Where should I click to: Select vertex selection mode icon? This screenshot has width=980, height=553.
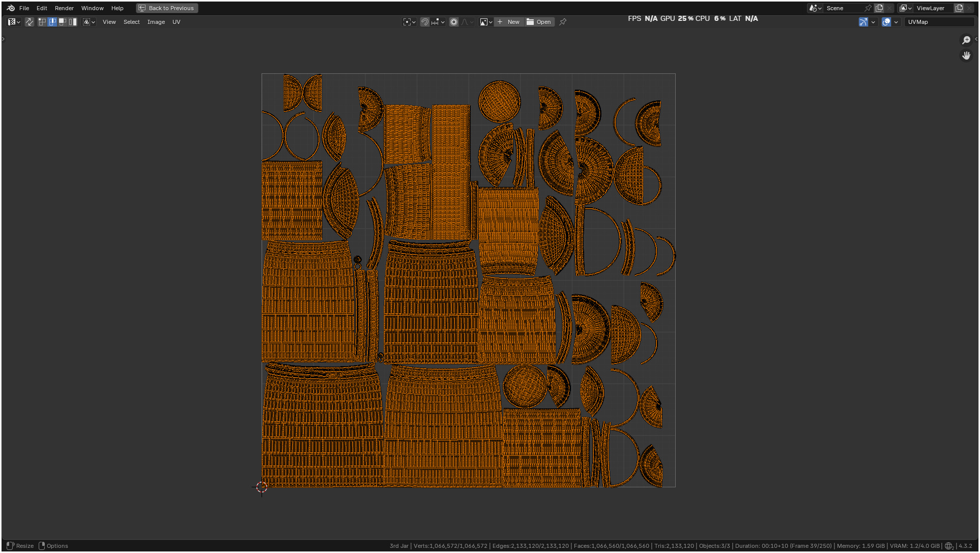click(42, 22)
